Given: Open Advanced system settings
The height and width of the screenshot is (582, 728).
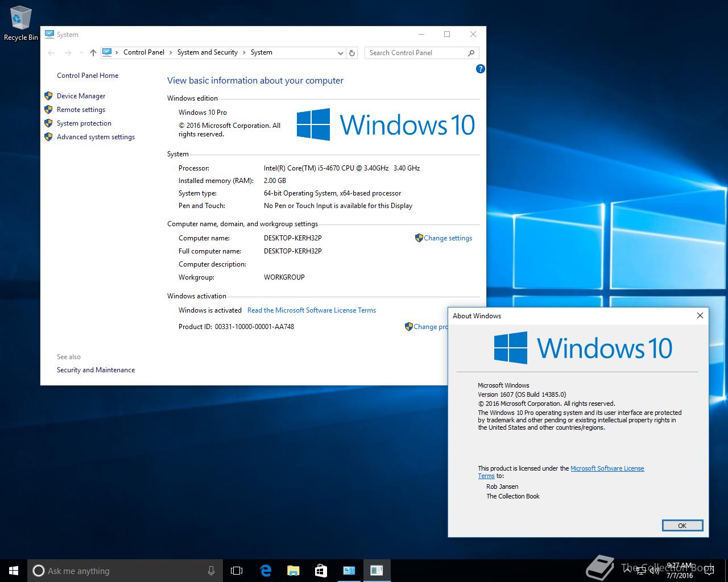Looking at the screenshot, I should pos(96,137).
